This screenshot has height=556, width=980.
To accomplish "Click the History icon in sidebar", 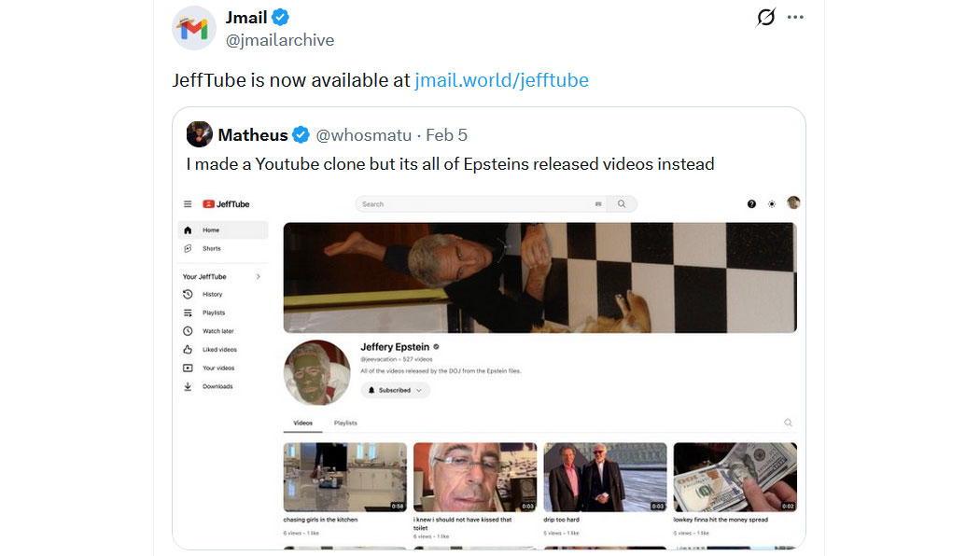I will [x=188, y=295].
